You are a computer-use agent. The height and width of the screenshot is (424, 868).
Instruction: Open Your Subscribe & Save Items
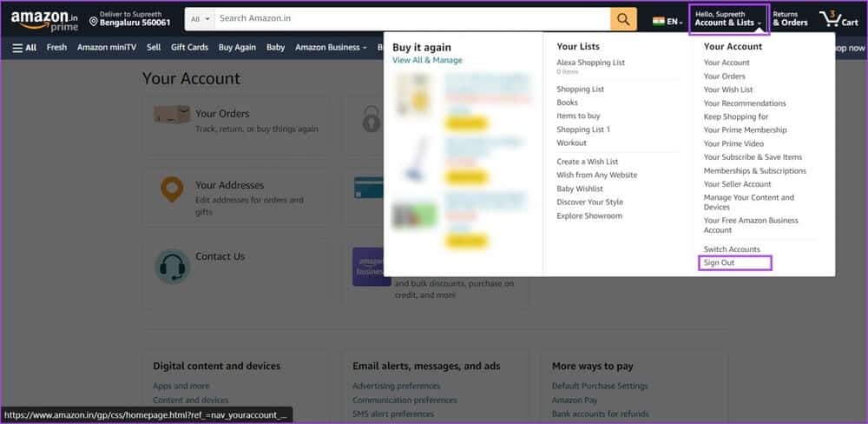click(x=753, y=157)
